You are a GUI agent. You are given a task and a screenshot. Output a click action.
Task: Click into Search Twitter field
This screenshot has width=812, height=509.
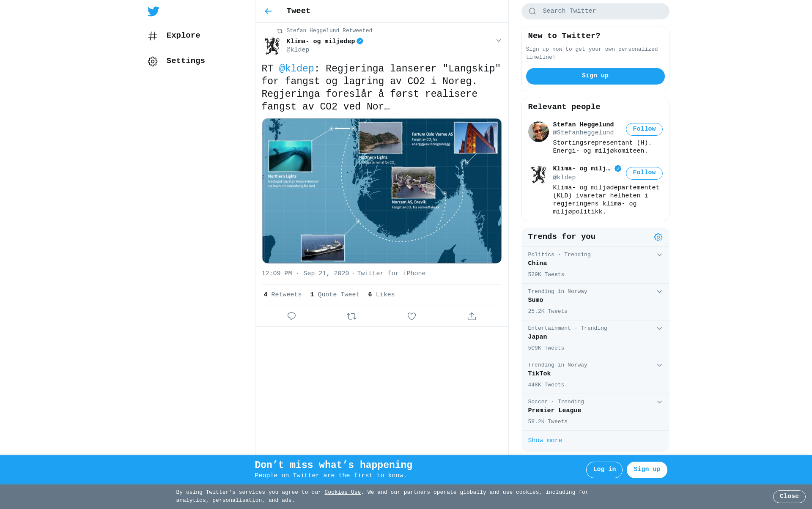tap(595, 11)
